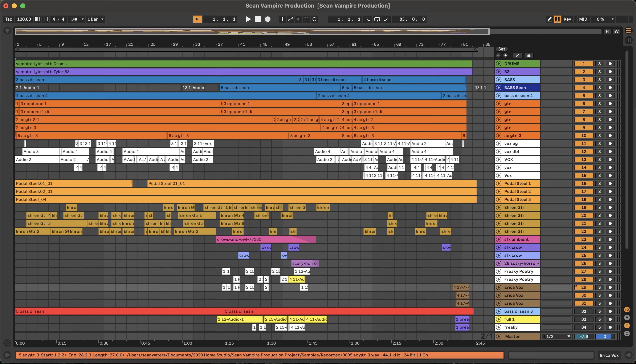The height and width of the screenshot is (364, 636).
Task: Toggle the computer MIDI keyboard icon
Action: point(557,19)
